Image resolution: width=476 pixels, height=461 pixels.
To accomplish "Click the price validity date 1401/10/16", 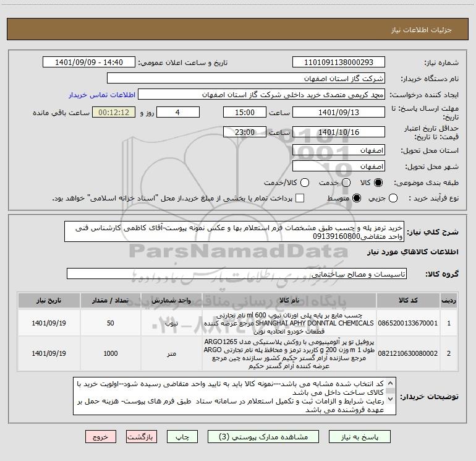I will pos(339,132).
